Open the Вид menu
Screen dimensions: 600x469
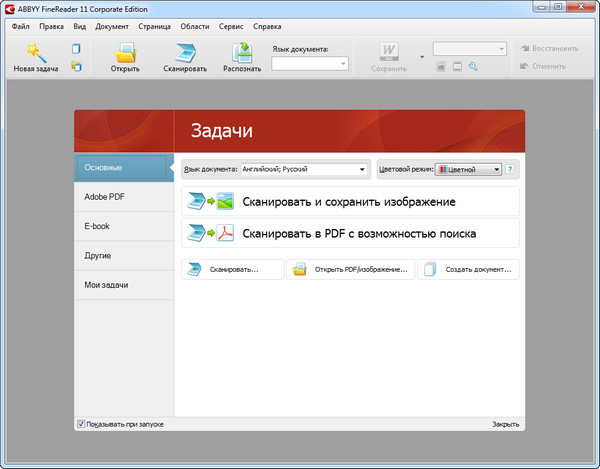coord(80,26)
